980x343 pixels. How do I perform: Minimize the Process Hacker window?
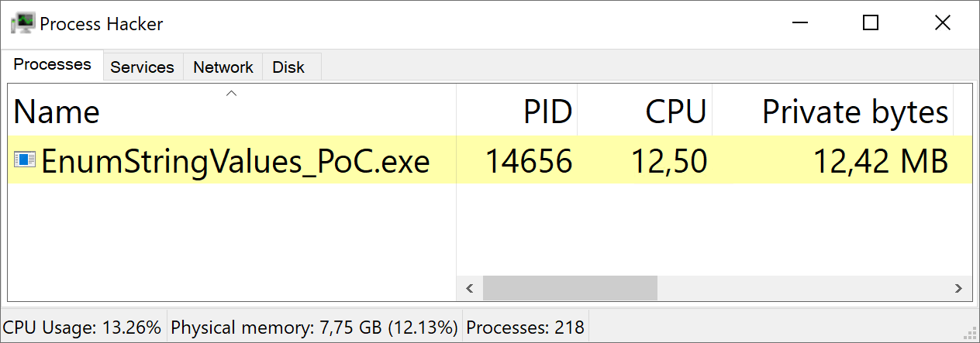[x=799, y=23]
